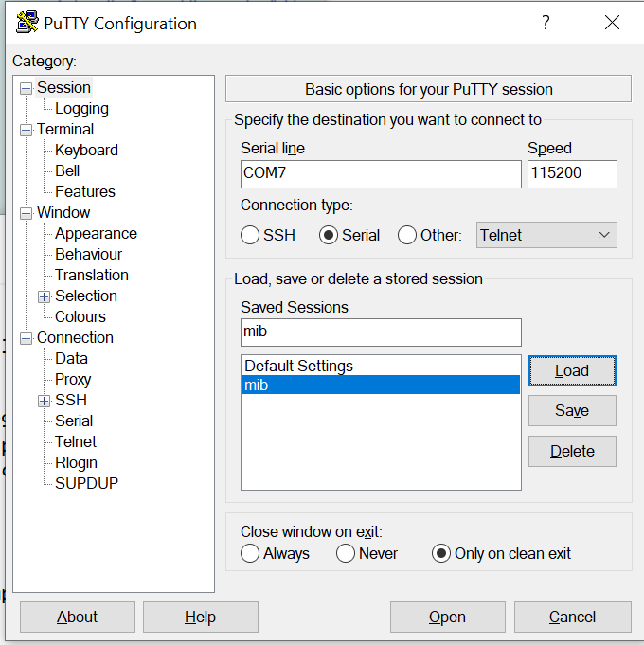Select the Serial connection type radio
Screen dimensions: 644x645
329,235
